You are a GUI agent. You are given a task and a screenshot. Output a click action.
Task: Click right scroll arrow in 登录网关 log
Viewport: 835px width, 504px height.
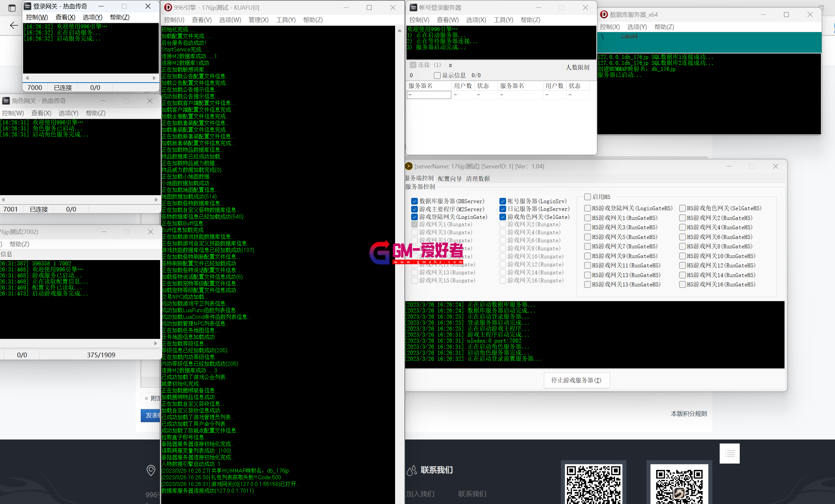coord(154,78)
